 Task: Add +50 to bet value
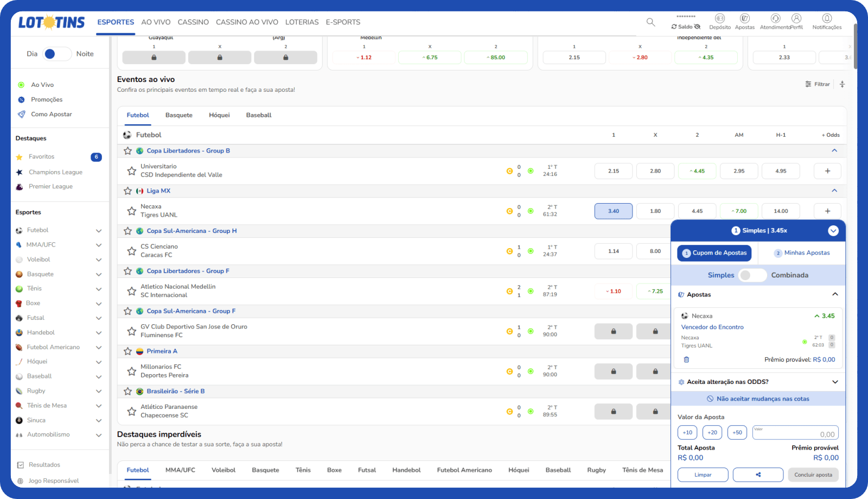tap(737, 433)
